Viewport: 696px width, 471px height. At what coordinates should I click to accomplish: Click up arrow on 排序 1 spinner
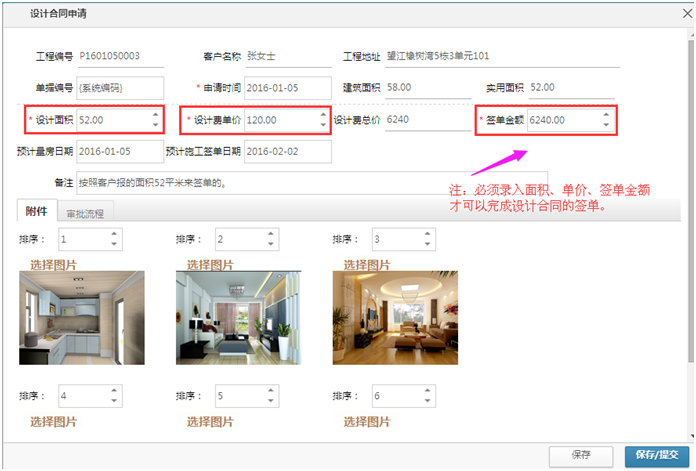113,235
